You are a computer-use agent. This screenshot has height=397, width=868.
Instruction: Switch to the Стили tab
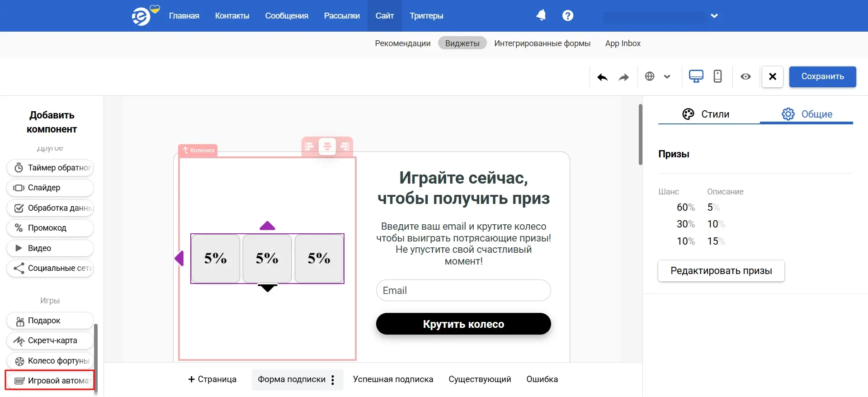click(x=706, y=114)
